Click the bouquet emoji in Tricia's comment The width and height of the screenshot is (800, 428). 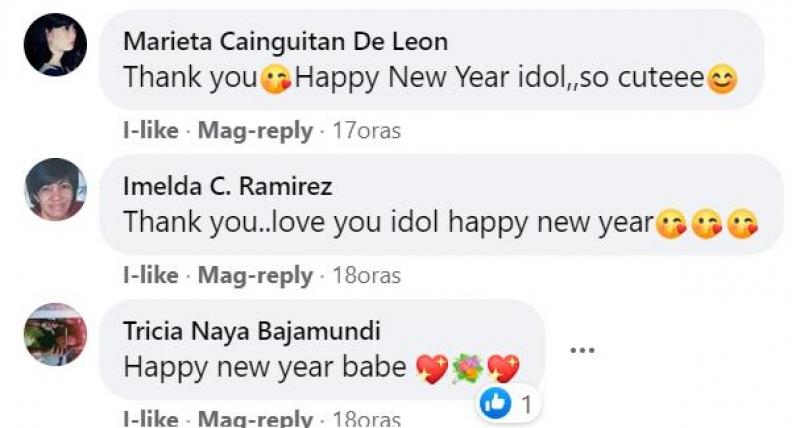[x=468, y=367]
